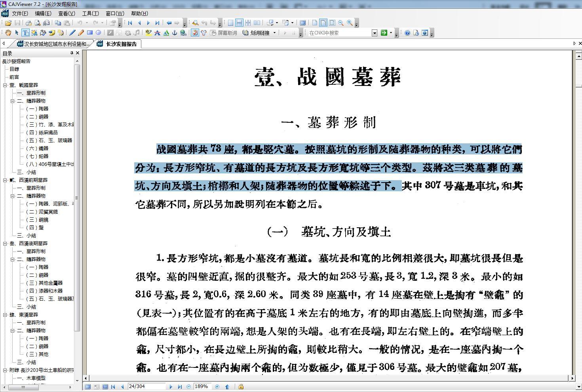Click zoom out minus in status bar

tap(188, 387)
